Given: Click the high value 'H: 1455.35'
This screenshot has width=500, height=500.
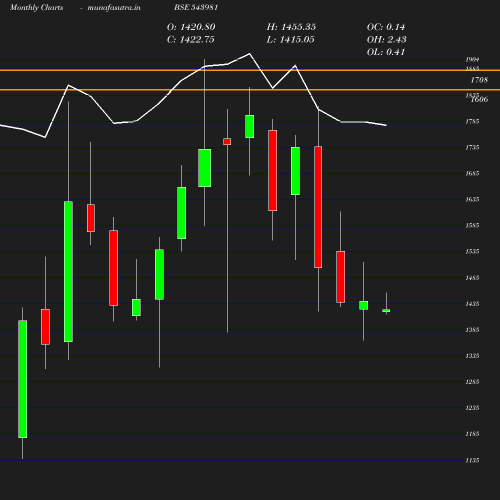Looking at the screenshot, I should (x=291, y=27).
